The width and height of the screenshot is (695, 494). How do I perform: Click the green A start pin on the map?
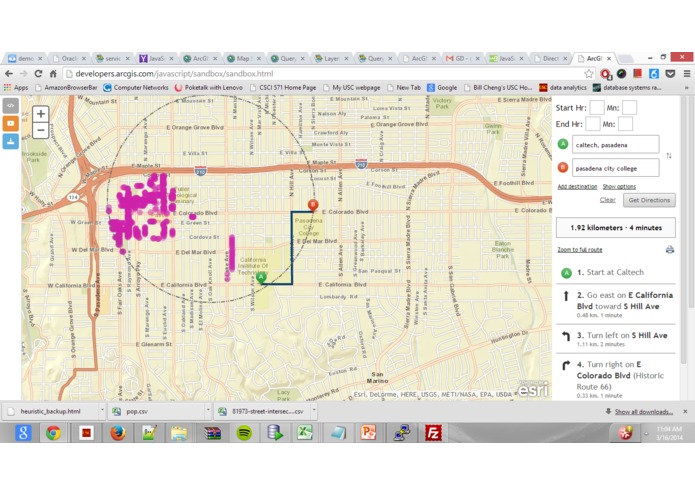[261, 277]
